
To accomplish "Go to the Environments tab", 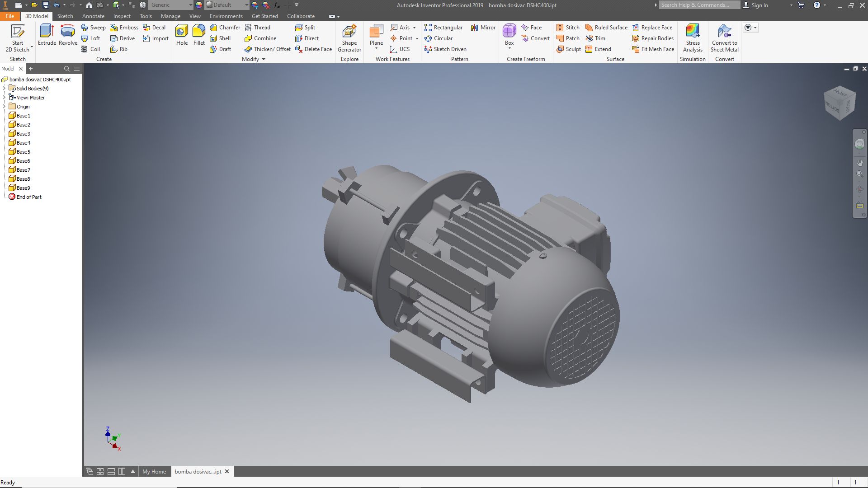I will (x=226, y=16).
